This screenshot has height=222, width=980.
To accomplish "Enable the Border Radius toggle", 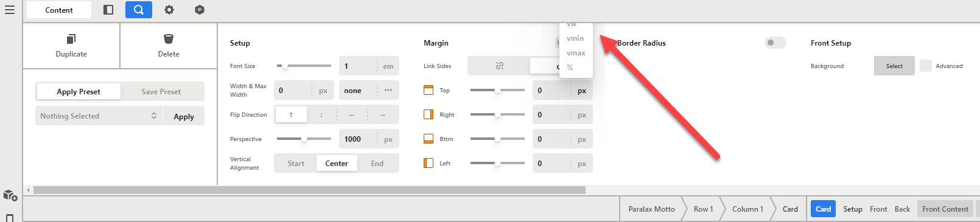I will (x=775, y=43).
